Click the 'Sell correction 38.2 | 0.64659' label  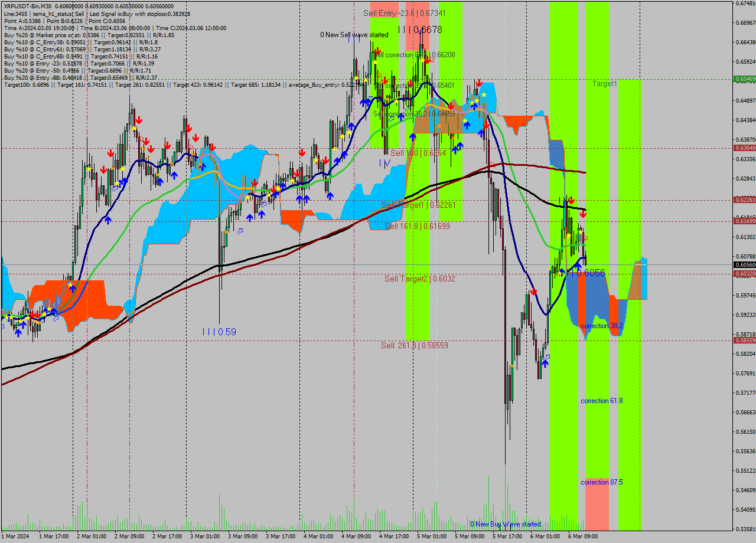pyautogui.click(x=415, y=113)
